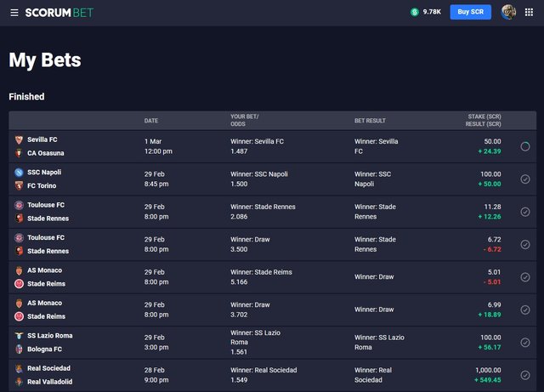Click Stade Reims crest in 3.702 odds row
The image size is (544, 392).
coord(19,316)
